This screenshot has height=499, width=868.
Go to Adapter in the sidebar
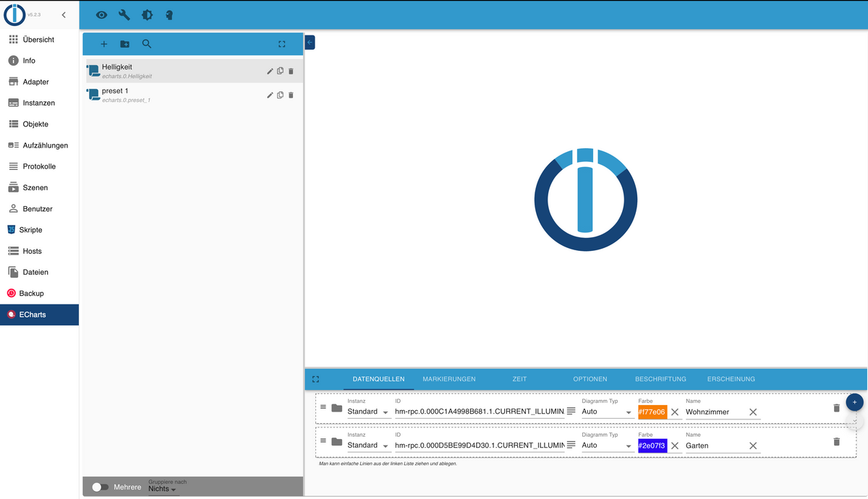[x=40, y=82]
